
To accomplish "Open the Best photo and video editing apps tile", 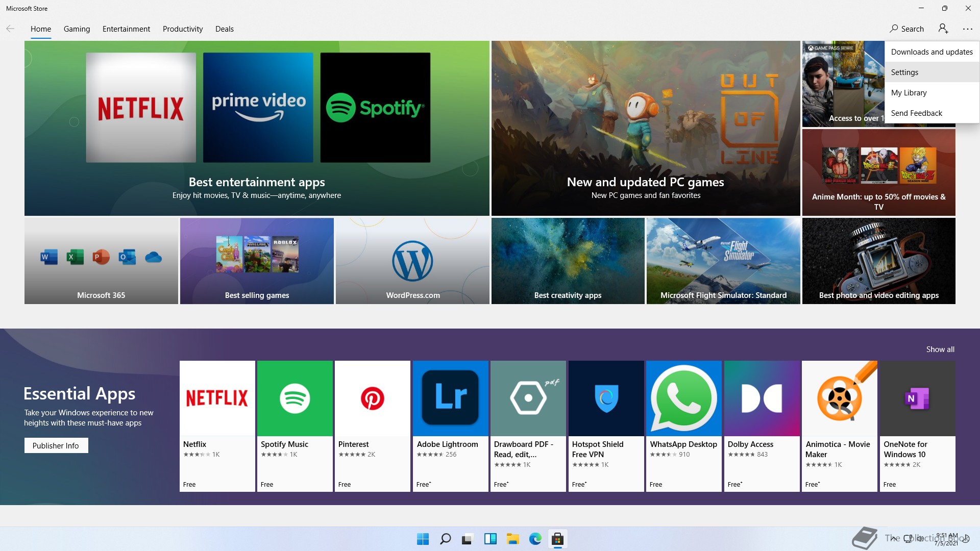I will (x=879, y=261).
